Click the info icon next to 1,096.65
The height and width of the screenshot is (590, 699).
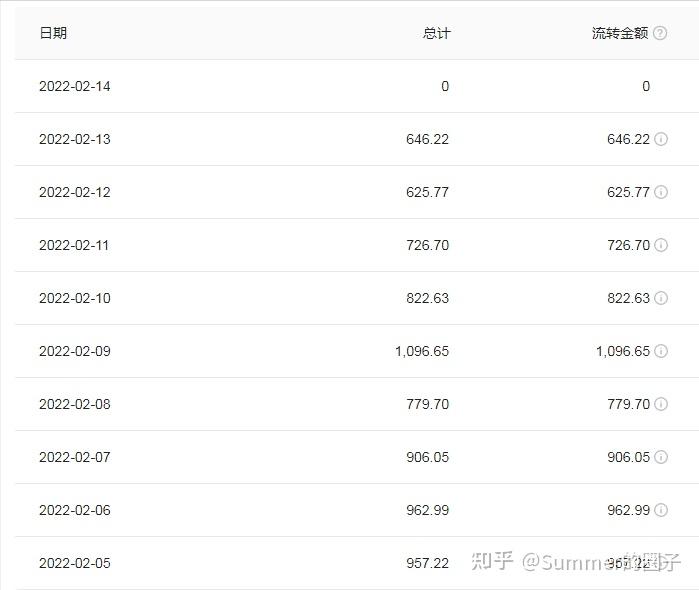(661, 351)
